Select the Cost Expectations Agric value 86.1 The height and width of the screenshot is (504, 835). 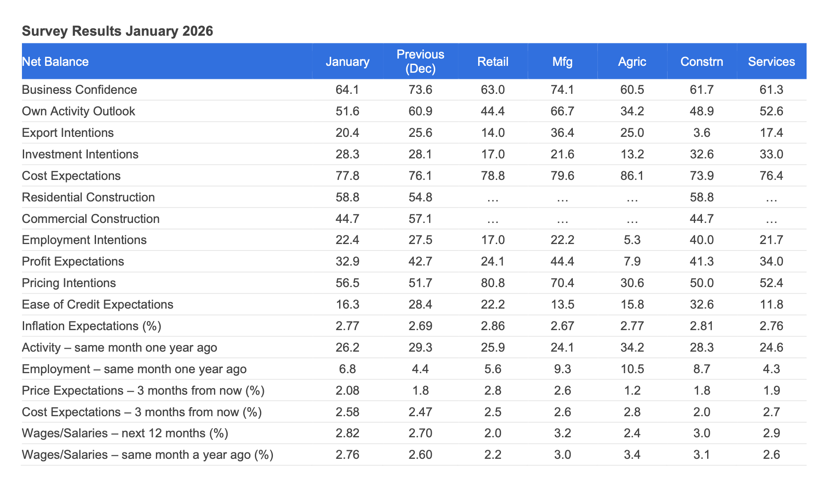632,176
